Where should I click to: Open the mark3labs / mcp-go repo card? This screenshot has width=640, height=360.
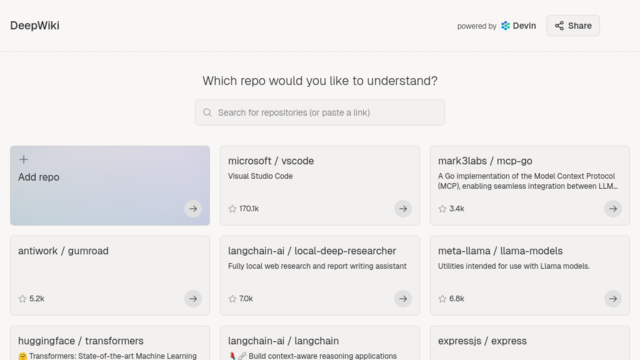pyautogui.click(x=530, y=185)
